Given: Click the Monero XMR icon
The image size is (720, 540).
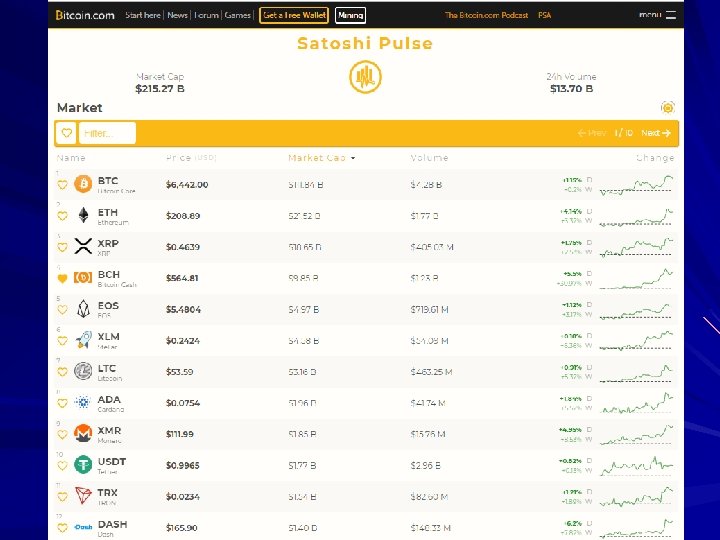Looking at the screenshot, I should 83,433.
